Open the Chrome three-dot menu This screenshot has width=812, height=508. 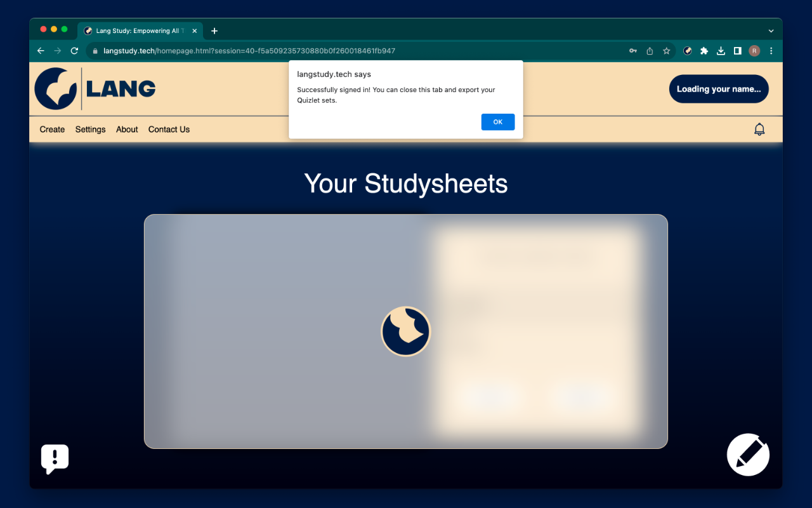coord(771,51)
